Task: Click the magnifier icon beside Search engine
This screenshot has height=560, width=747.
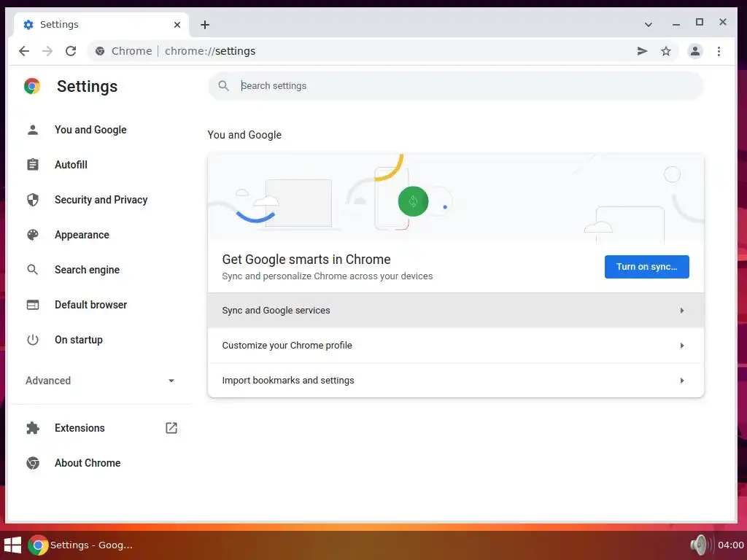Action: [x=32, y=270]
